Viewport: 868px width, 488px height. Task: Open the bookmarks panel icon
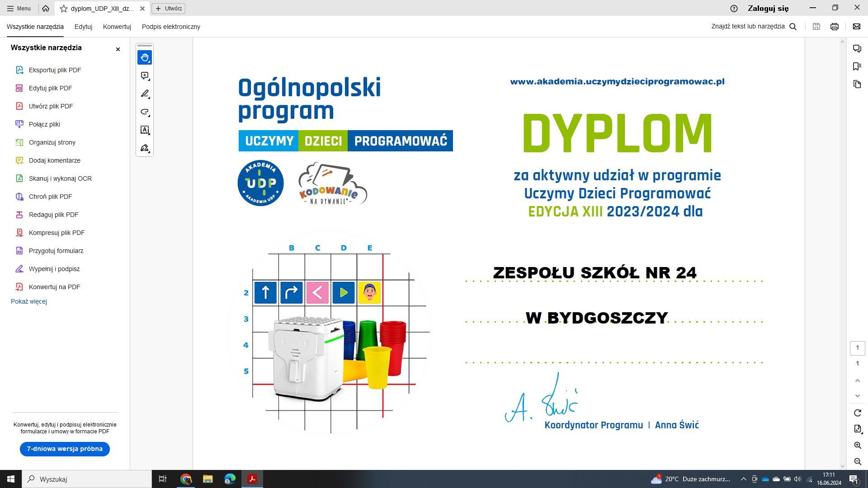[x=857, y=66]
